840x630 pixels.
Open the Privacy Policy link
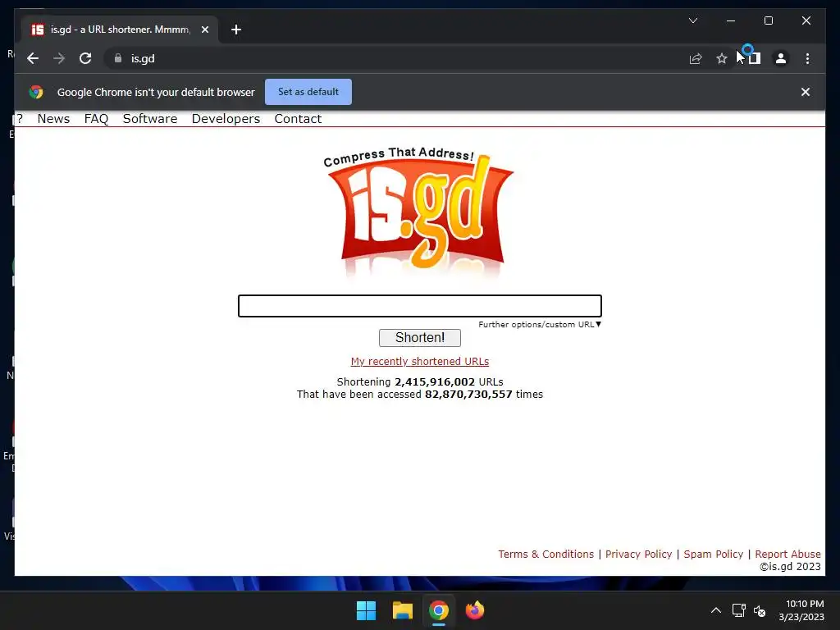click(638, 554)
